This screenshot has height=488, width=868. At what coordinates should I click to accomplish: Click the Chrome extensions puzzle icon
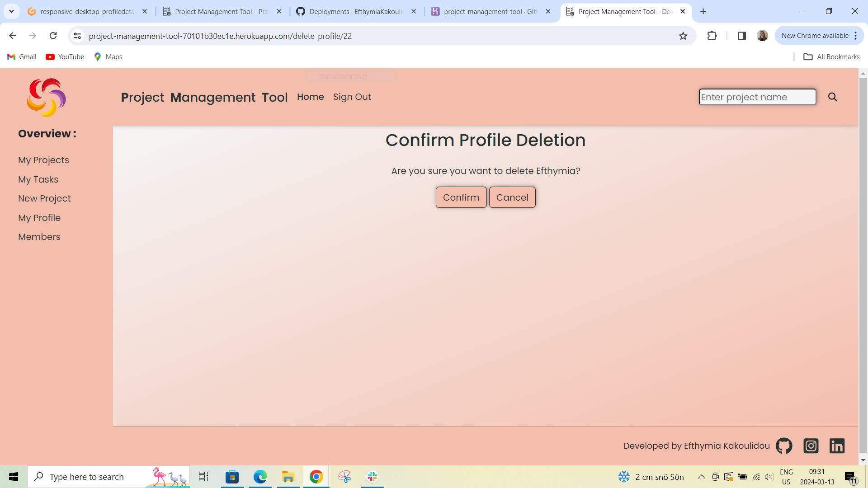click(x=712, y=36)
